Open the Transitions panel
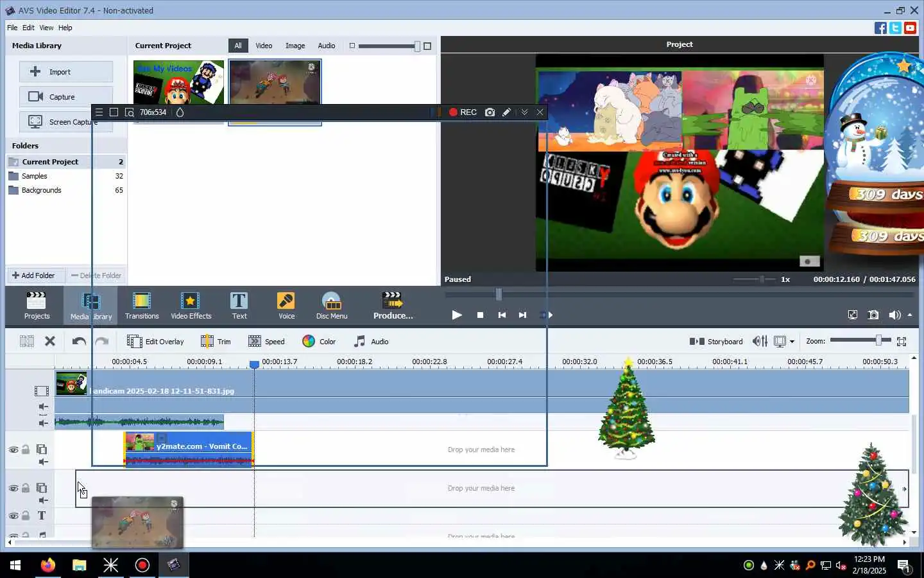 142,305
